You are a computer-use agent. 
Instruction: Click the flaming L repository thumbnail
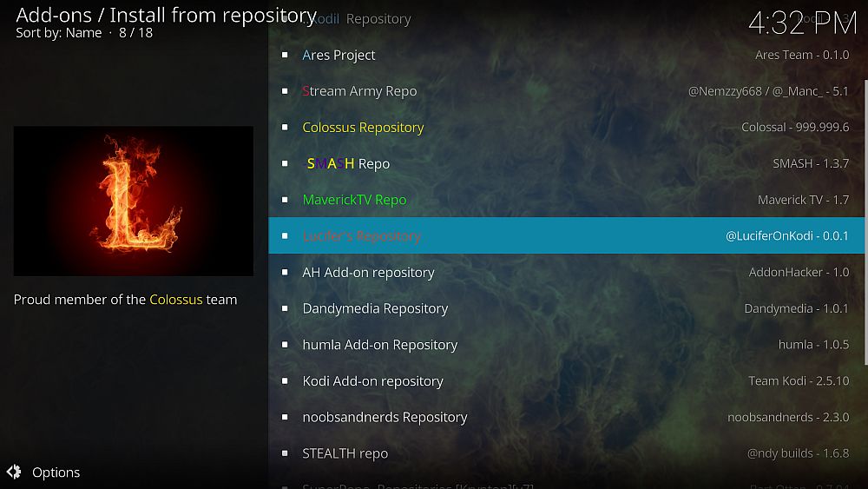[x=134, y=201]
